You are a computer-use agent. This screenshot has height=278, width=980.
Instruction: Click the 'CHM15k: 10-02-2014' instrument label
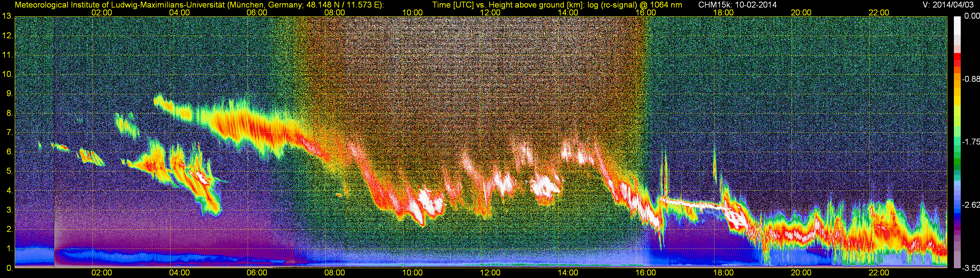pos(738,5)
